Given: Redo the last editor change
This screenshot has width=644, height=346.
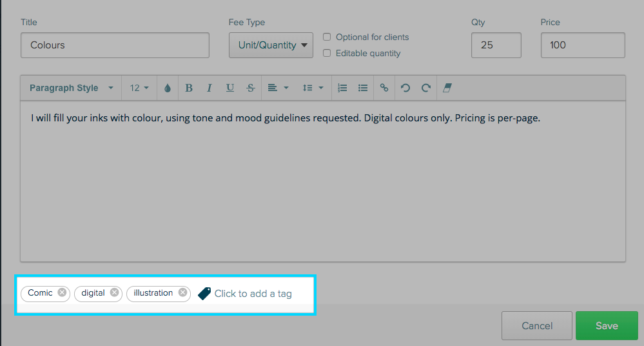Looking at the screenshot, I should 425,88.
